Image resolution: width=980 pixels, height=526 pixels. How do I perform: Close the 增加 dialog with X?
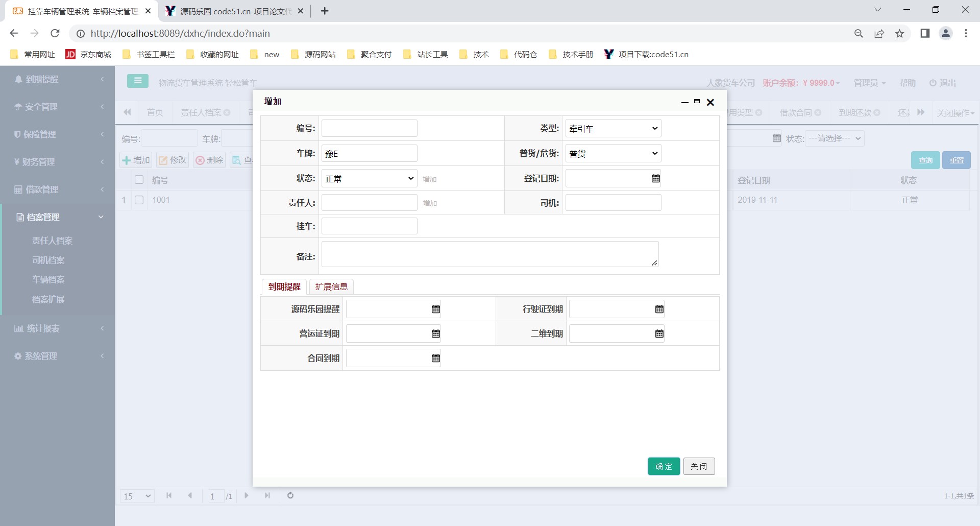click(x=710, y=102)
